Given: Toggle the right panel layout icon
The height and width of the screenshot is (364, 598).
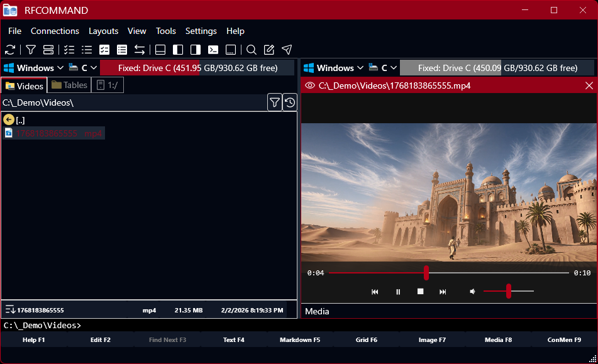Looking at the screenshot, I should [196, 50].
